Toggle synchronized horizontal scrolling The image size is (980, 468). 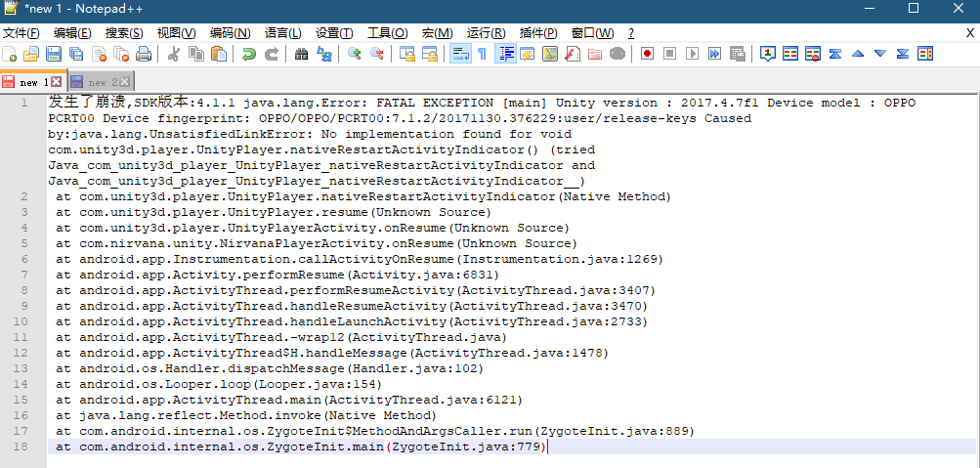pyautogui.click(x=429, y=55)
